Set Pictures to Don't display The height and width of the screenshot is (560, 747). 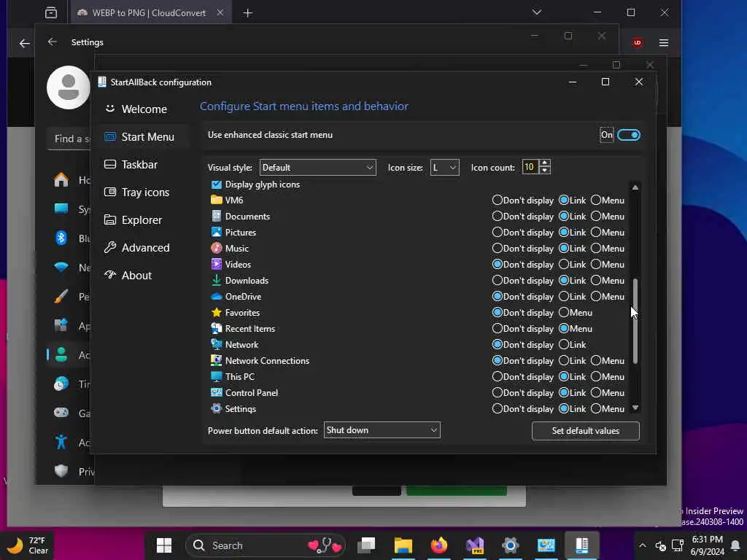pos(497,232)
